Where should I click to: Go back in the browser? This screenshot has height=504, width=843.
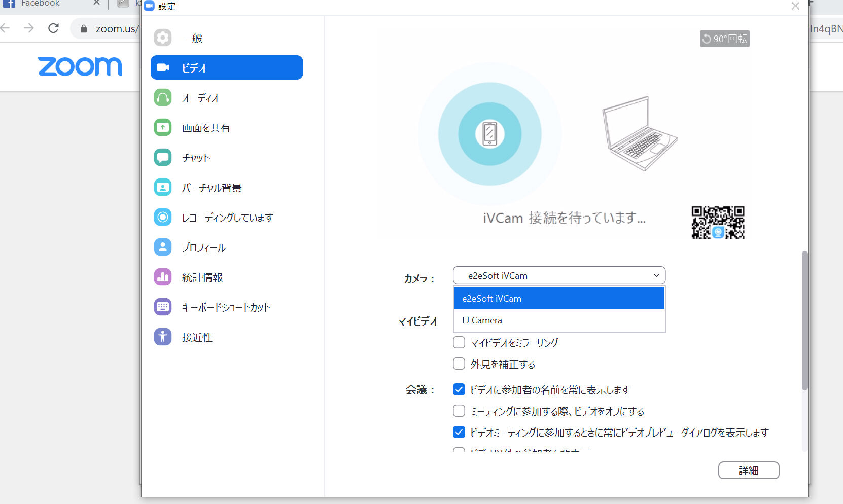pos(6,28)
